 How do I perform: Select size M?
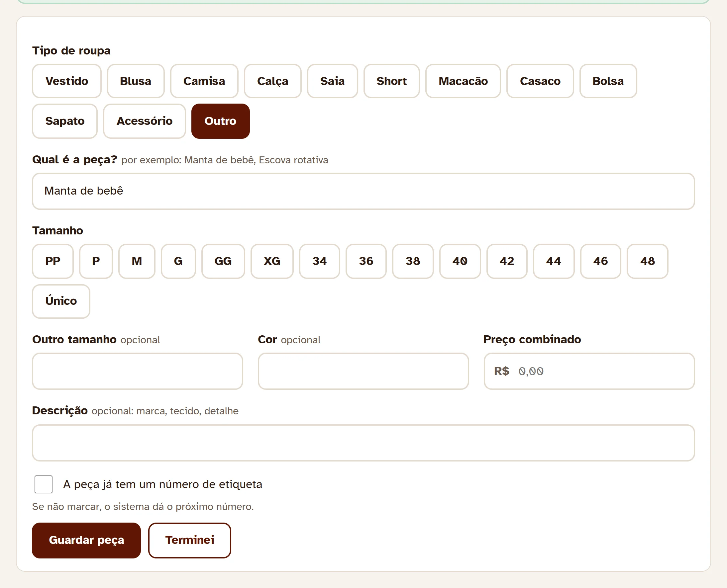[137, 261]
